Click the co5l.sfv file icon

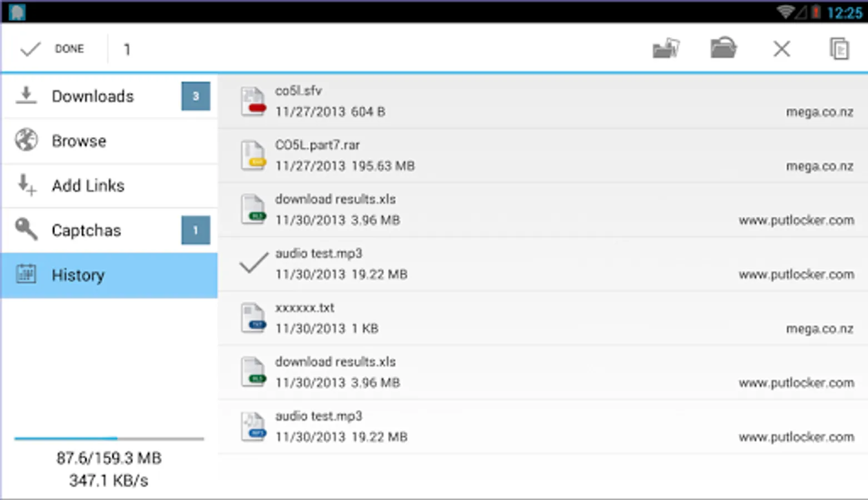pos(253,101)
